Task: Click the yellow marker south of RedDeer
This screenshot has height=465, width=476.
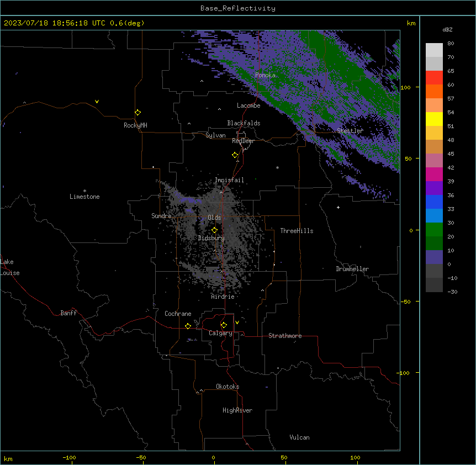Action: point(235,155)
